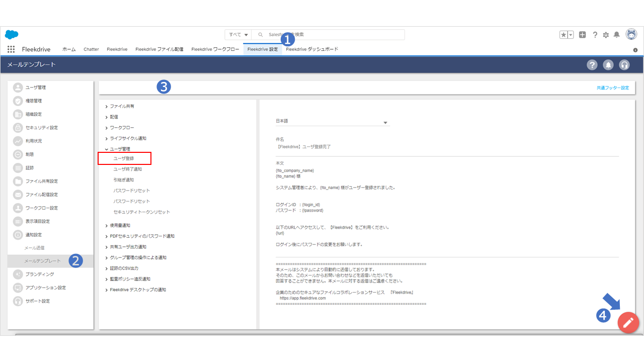Click the small info icon below avatar

tap(635, 50)
